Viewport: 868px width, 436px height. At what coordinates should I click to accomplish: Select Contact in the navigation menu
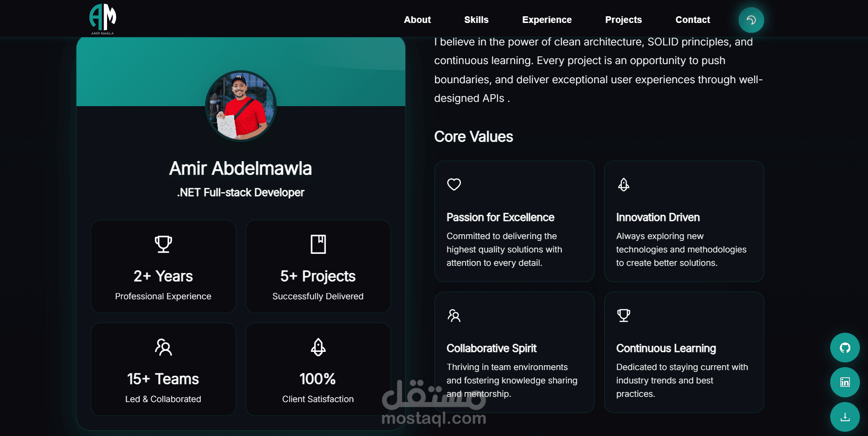coord(693,20)
